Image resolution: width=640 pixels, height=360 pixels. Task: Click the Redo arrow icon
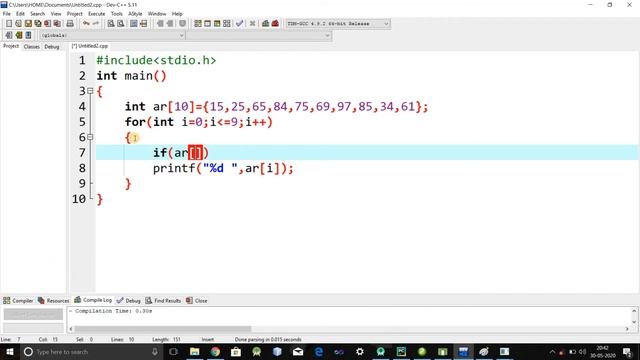click(x=96, y=24)
